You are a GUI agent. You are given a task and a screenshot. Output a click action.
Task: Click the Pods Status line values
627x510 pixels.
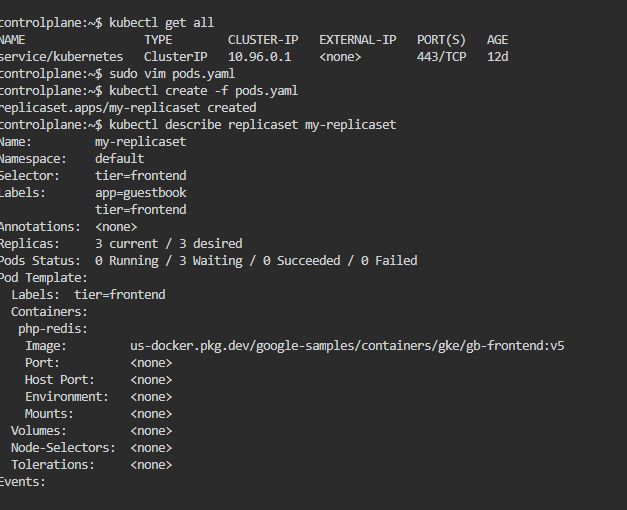click(x=256, y=260)
